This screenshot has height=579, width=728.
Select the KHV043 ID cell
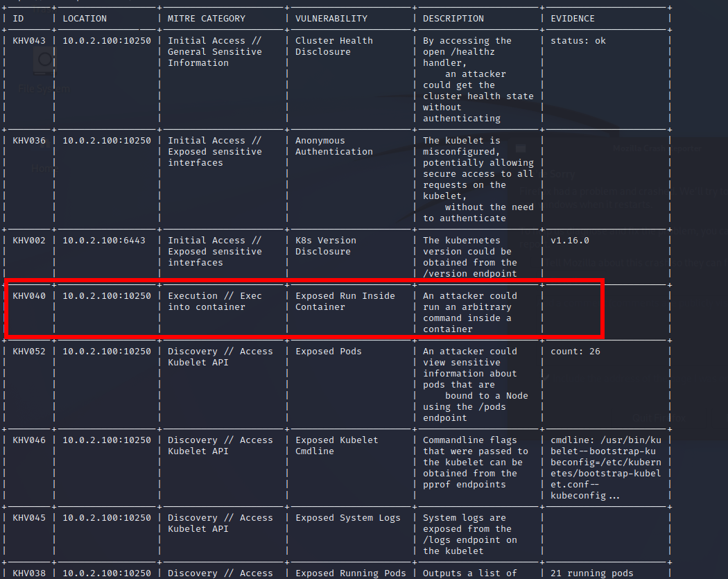pyautogui.click(x=29, y=41)
